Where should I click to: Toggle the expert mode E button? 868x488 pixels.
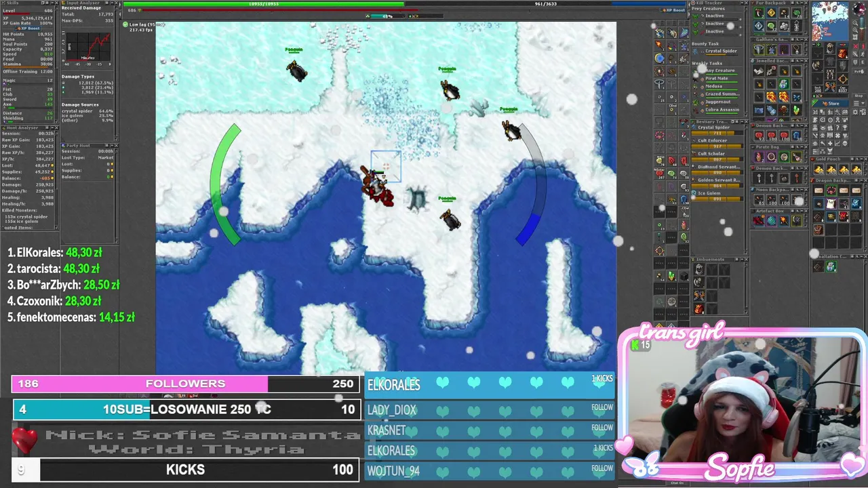[863, 62]
